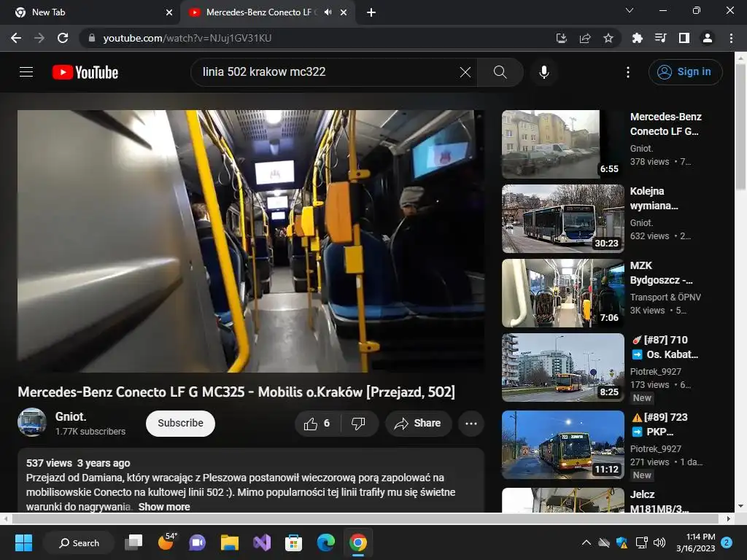747x560 pixels.
Task: Click the address bar URL
Action: 187,38
